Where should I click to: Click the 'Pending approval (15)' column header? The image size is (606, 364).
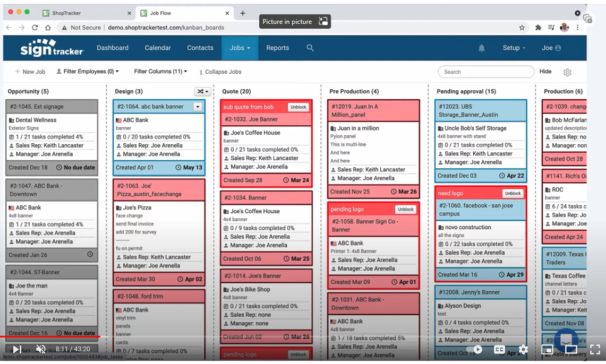click(466, 91)
